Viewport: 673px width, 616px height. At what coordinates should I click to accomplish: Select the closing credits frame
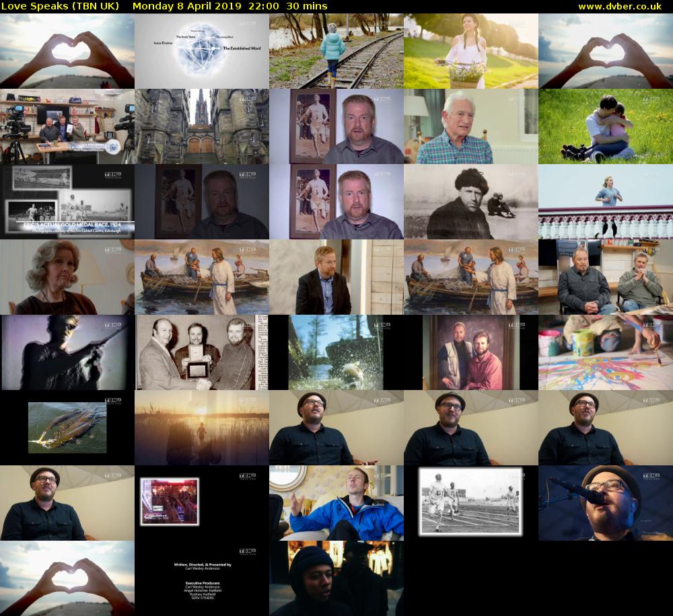pos(201,578)
